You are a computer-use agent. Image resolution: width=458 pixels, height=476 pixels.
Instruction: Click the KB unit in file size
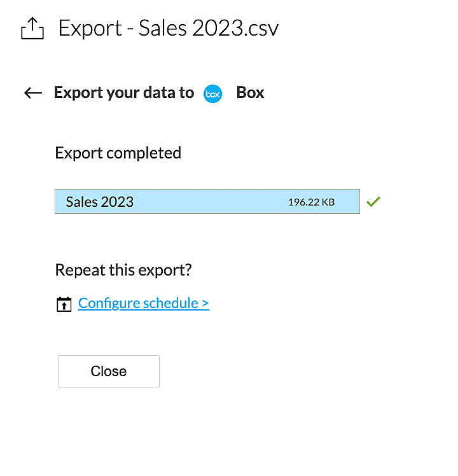pyautogui.click(x=328, y=202)
